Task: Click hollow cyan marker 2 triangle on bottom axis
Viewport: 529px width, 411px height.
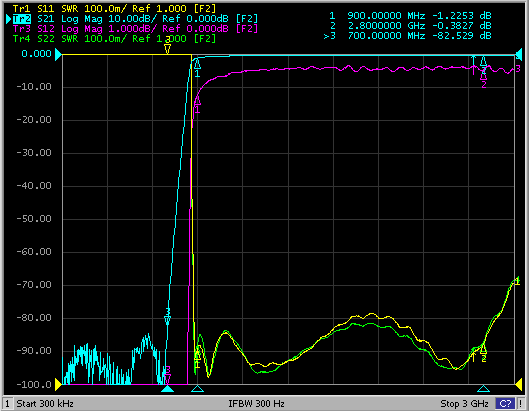Action: click(483, 389)
